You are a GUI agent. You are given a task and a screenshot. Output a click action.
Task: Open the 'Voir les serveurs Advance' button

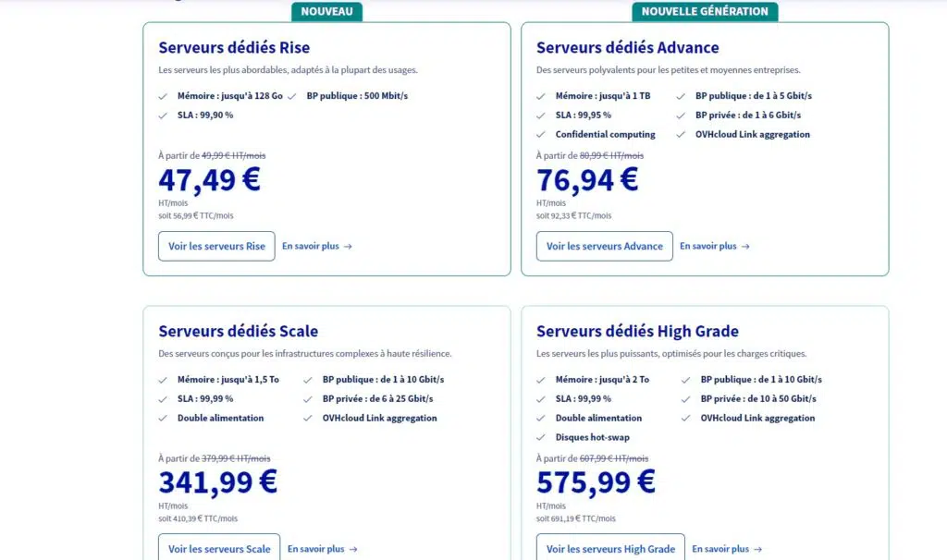pos(604,246)
